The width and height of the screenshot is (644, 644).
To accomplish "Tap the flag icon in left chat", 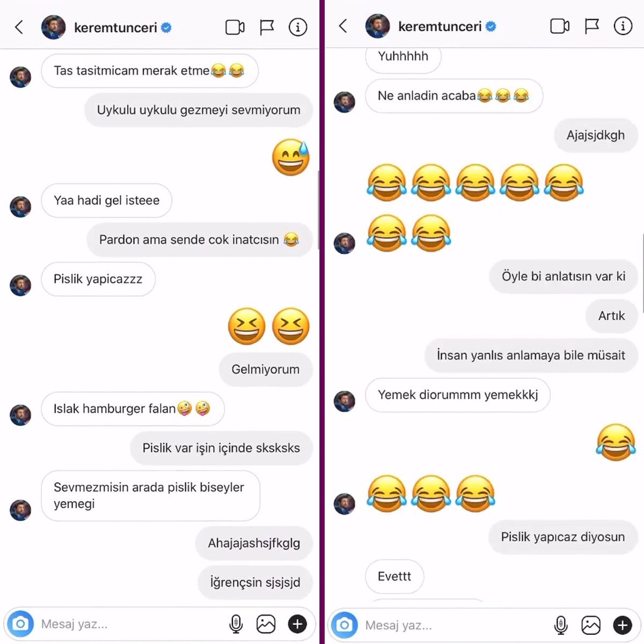I will pos(267,27).
